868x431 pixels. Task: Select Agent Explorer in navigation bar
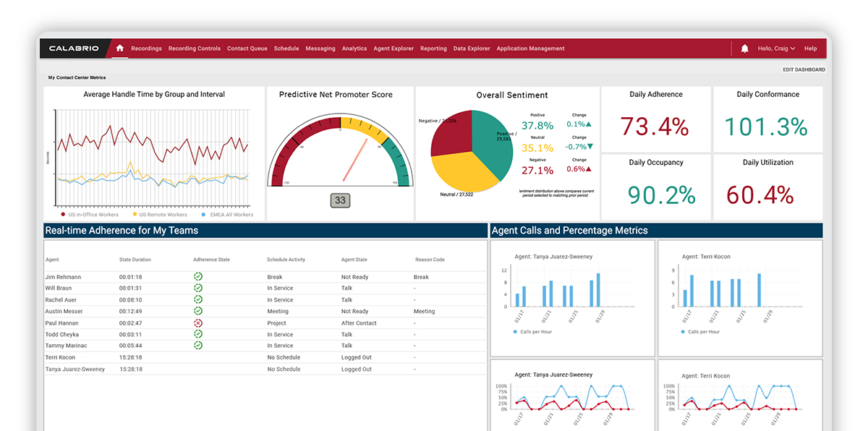pos(393,48)
